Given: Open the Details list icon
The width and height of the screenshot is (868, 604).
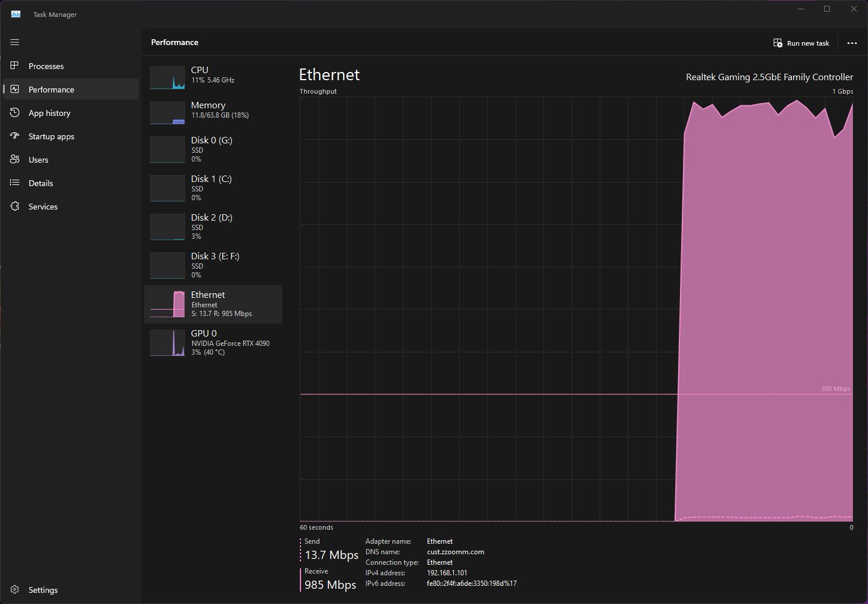Looking at the screenshot, I should 15,183.
